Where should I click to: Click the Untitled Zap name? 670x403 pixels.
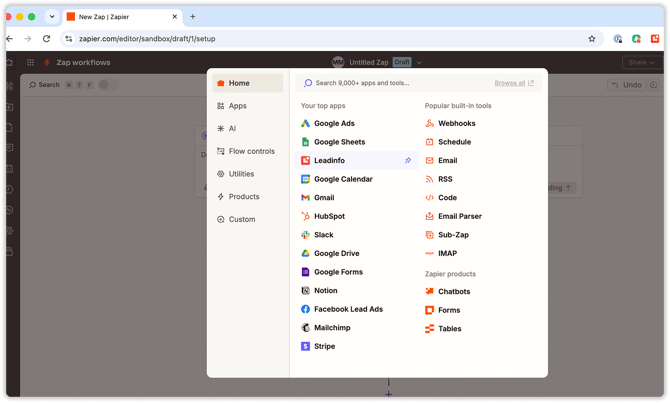369,62
